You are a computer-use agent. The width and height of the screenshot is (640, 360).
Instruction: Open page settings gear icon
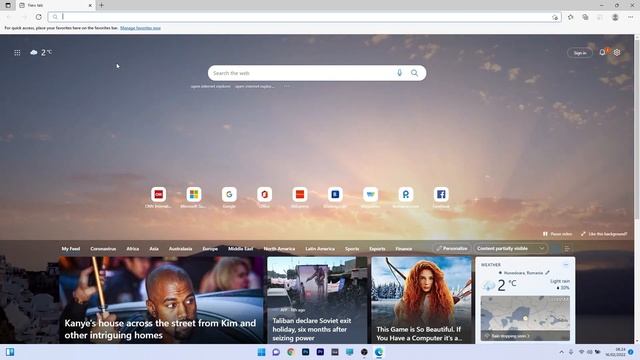point(617,52)
